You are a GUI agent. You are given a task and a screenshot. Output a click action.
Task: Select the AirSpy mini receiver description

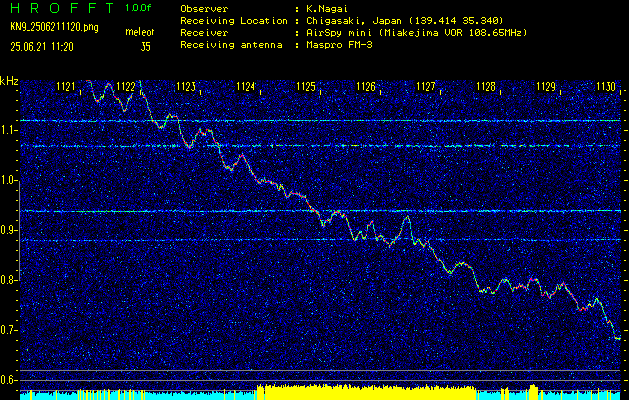click(x=416, y=33)
